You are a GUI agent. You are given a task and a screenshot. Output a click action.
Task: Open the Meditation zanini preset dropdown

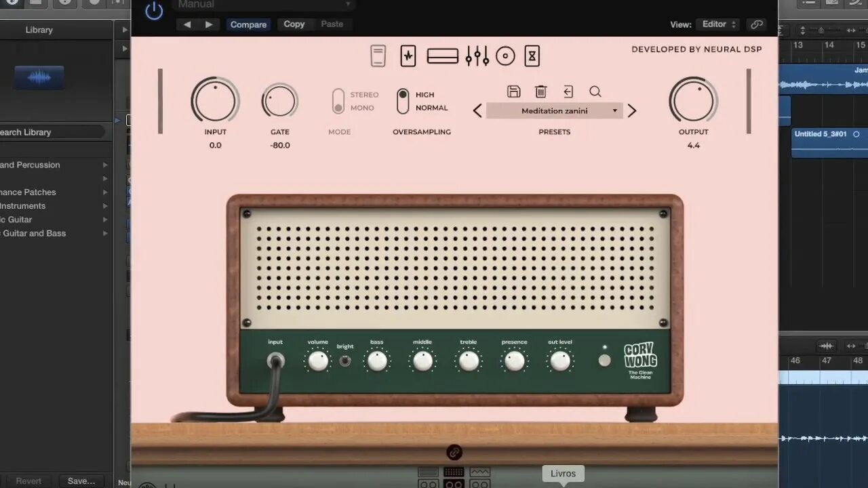(555, 110)
